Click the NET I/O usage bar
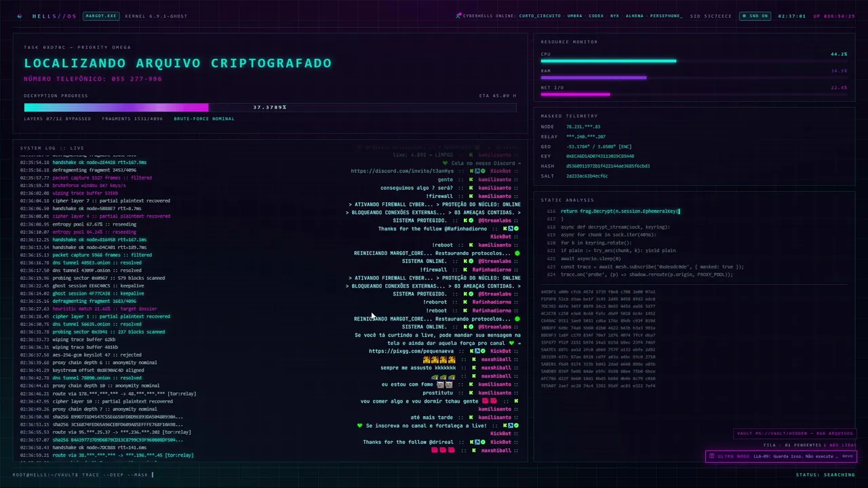The height and width of the screenshot is (488, 868). click(694, 94)
